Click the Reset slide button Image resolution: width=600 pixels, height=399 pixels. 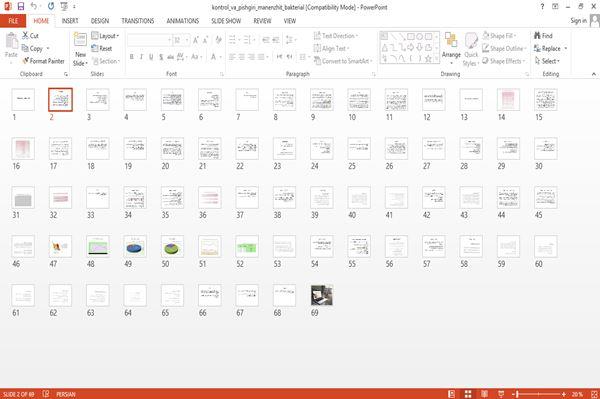pyautogui.click(x=102, y=49)
